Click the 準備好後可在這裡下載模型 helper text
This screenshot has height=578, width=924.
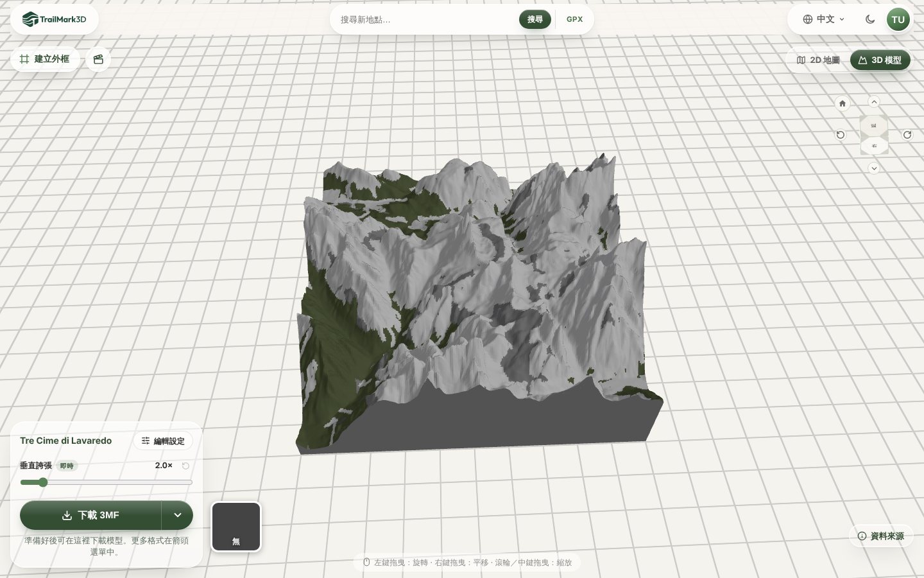pyautogui.click(x=107, y=546)
